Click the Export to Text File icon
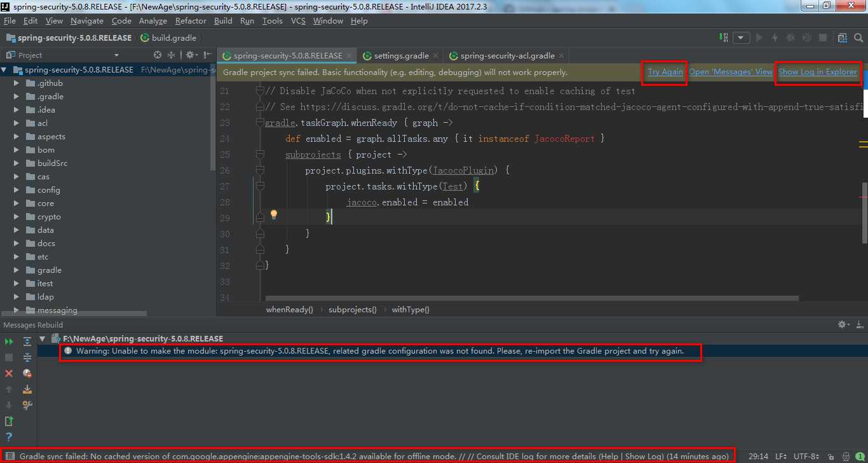The width and height of the screenshot is (868, 463). (x=9, y=421)
